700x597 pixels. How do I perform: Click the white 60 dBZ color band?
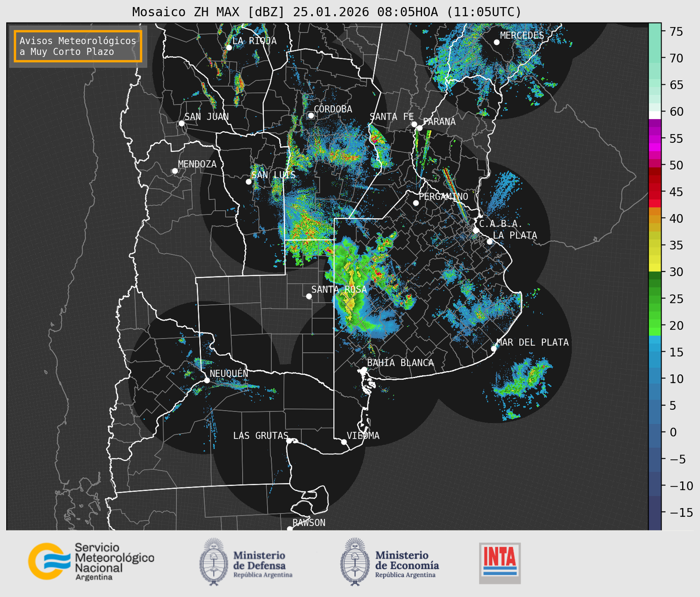[x=655, y=115]
